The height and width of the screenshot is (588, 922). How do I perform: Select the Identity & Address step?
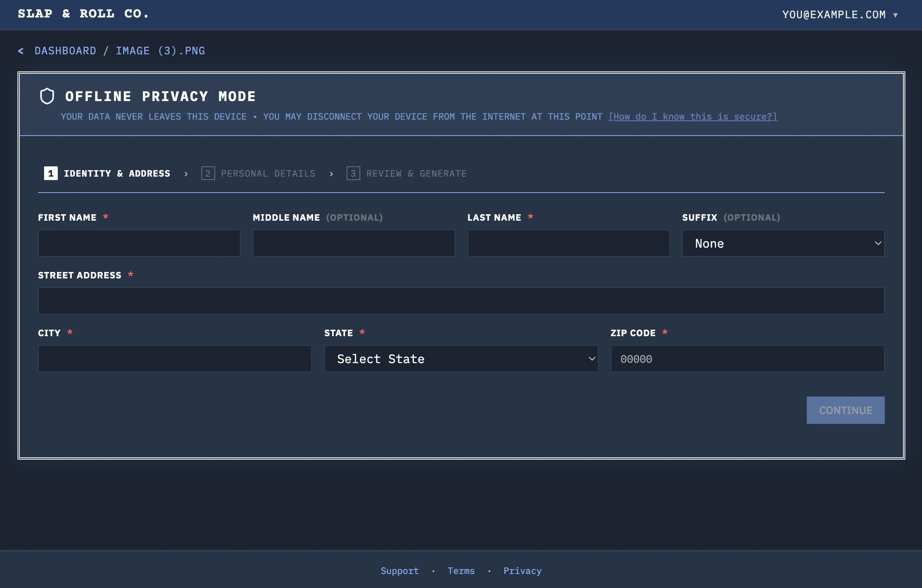tap(107, 174)
